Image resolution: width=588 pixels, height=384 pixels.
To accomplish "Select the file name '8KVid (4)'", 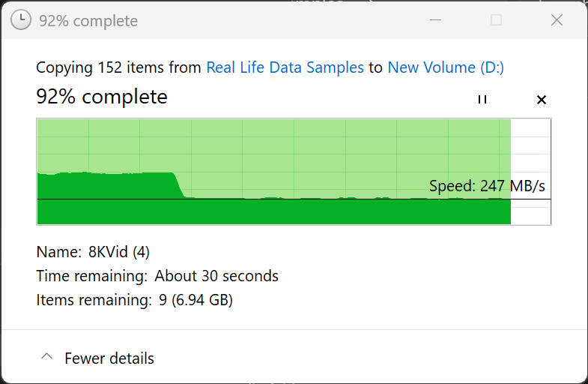I will coord(119,252).
